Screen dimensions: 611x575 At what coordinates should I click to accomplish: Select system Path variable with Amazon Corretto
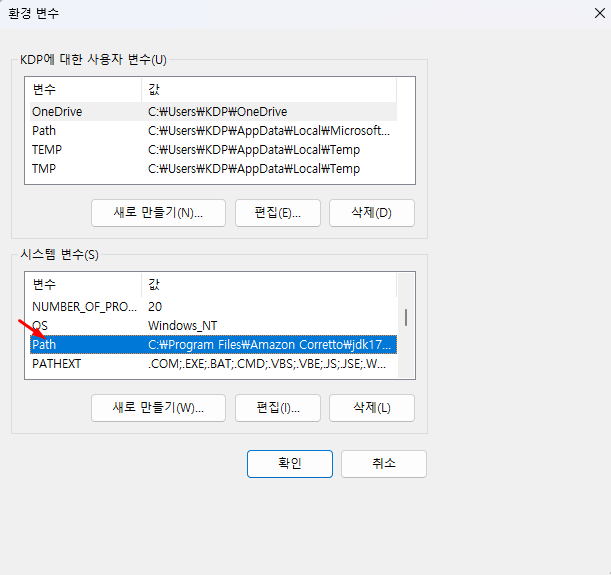(x=213, y=345)
